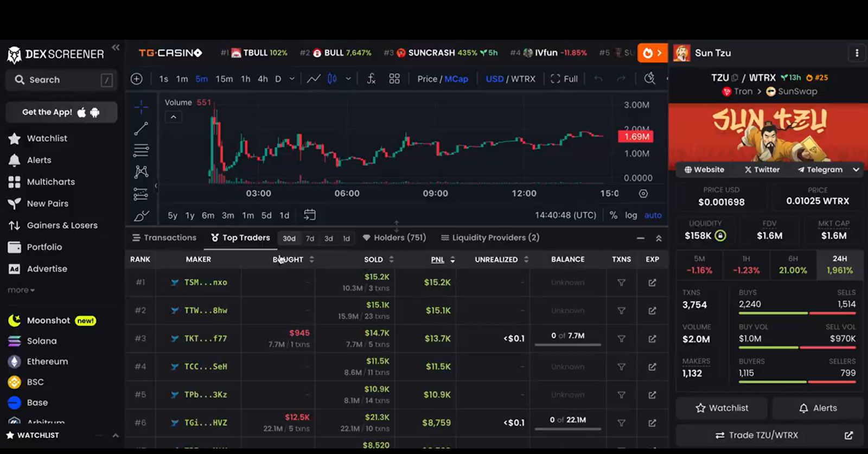Expand the bottom WATCHLIST panel
The image size is (868, 454).
click(115, 435)
